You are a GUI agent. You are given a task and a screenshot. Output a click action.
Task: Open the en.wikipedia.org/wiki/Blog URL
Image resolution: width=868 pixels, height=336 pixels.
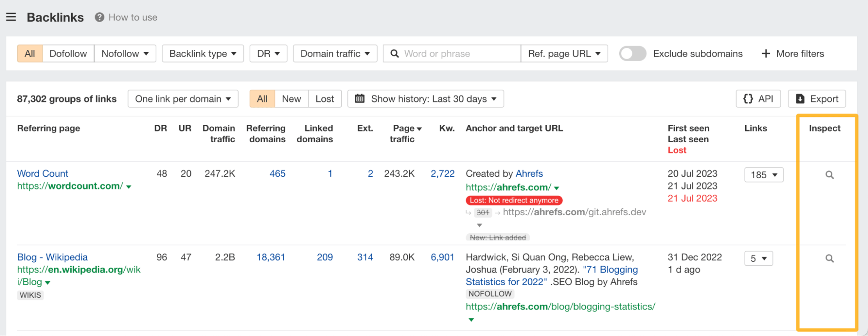(79, 276)
